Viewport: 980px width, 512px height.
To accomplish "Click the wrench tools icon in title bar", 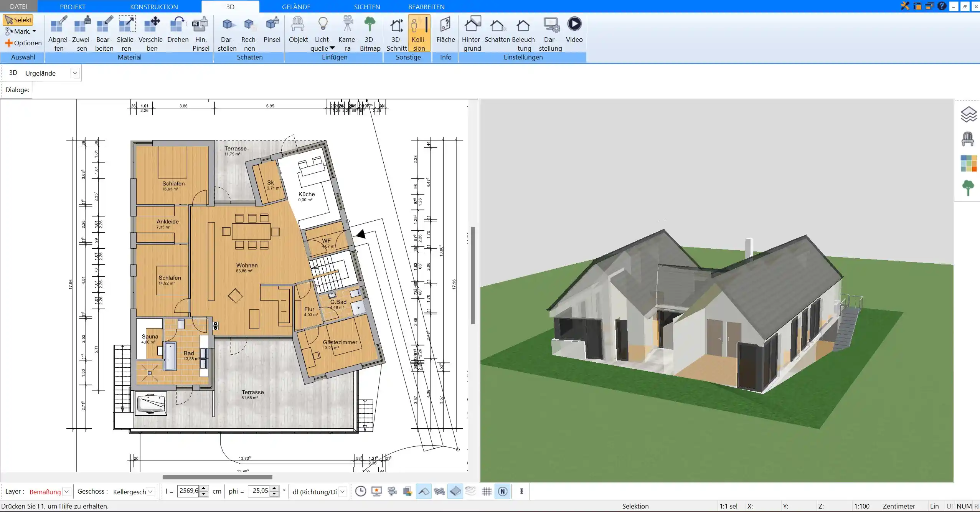I will coord(905,6).
